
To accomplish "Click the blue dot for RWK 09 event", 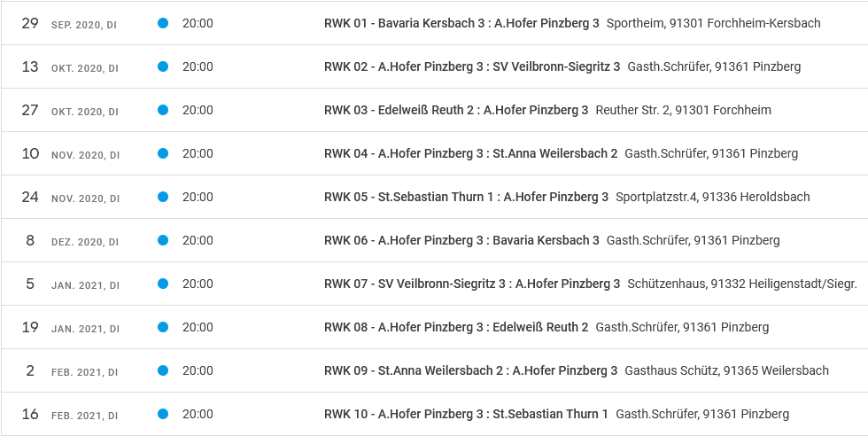I will pos(163,370).
